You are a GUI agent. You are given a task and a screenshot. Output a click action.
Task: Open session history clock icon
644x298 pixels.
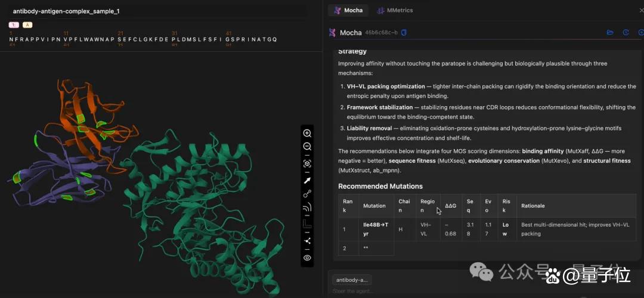click(x=626, y=32)
